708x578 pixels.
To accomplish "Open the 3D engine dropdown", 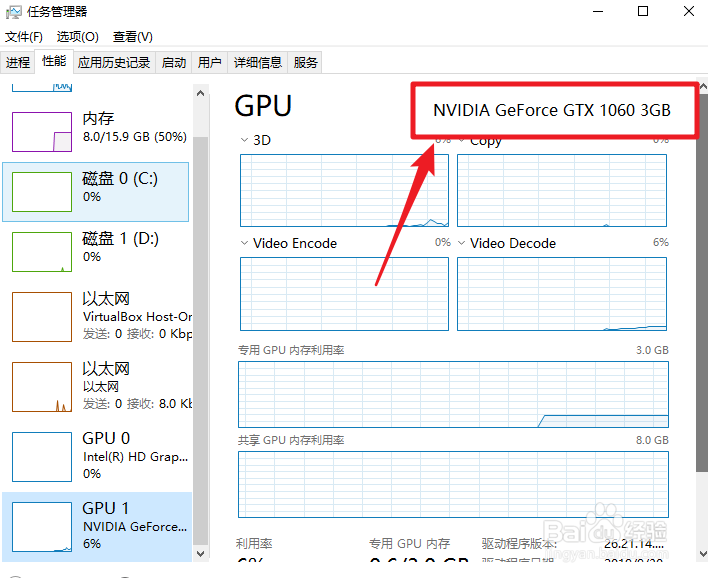I will point(244,140).
